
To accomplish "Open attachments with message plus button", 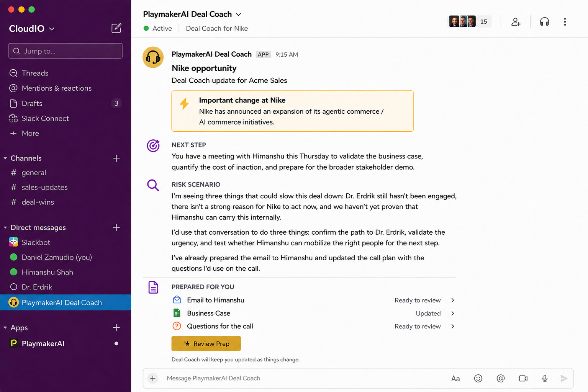I will click(x=153, y=378).
